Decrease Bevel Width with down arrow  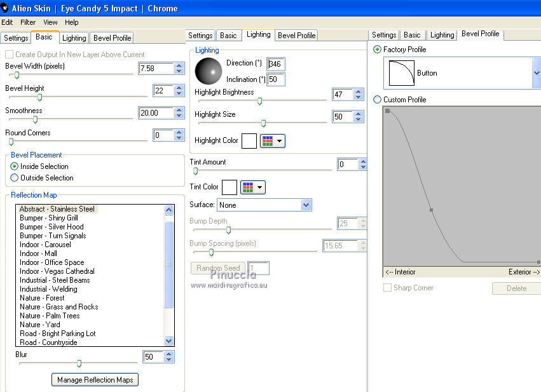(x=179, y=71)
